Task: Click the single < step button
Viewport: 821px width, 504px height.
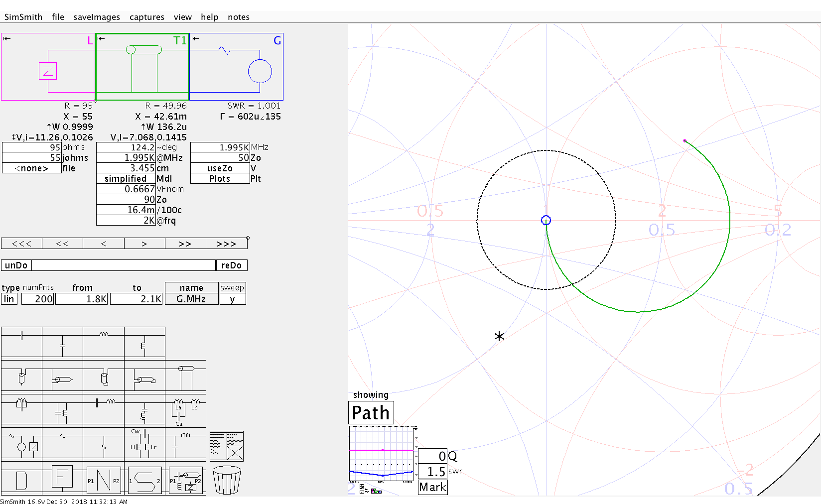Action: coord(104,244)
